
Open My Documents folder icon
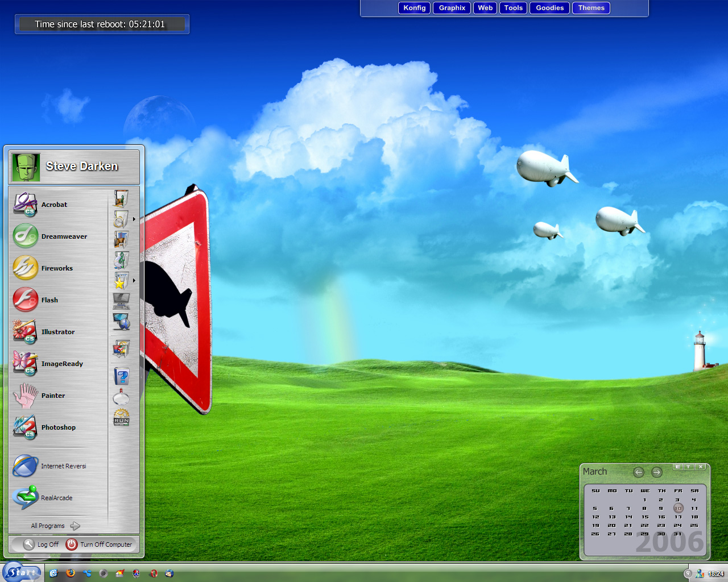click(x=121, y=198)
